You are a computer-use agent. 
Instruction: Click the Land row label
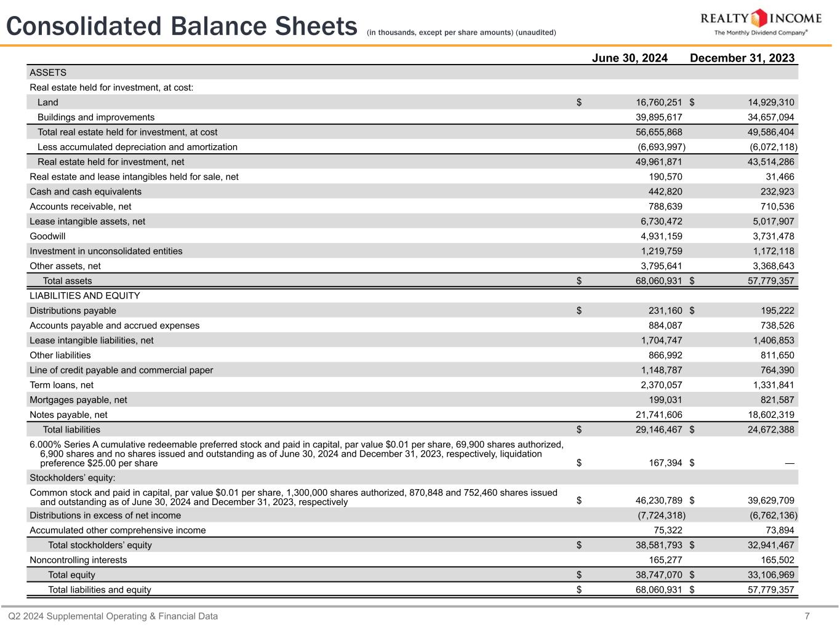click(48, 102)
